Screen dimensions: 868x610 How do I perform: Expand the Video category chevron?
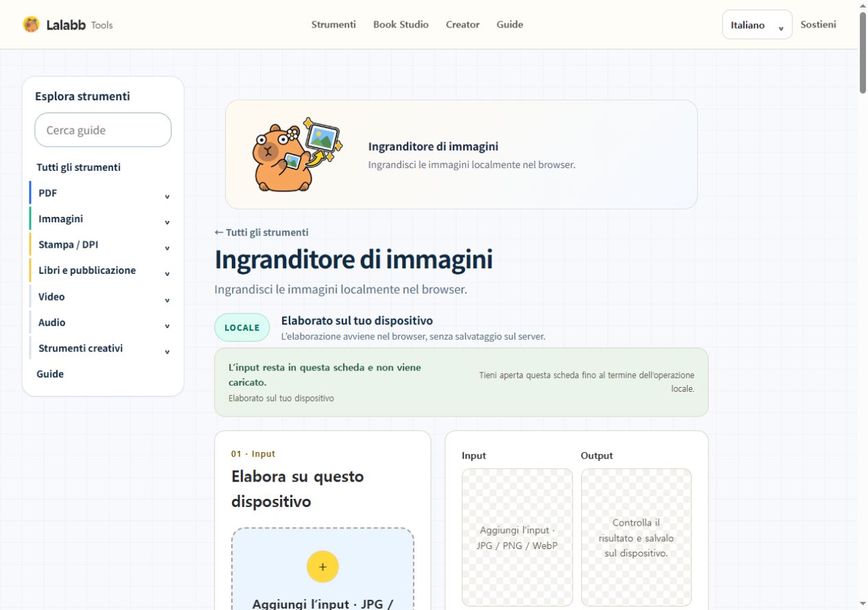167,300
